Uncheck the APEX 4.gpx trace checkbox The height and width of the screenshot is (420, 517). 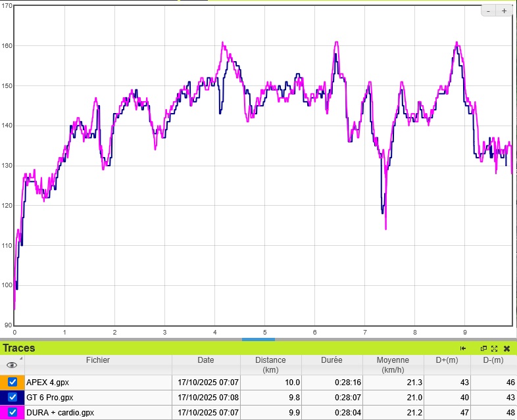click(x=12, y=382)
